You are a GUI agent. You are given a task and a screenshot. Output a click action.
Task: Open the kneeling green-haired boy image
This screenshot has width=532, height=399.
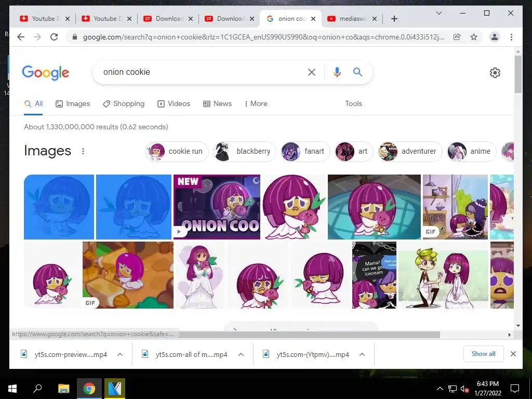click(x=444, y=275)
